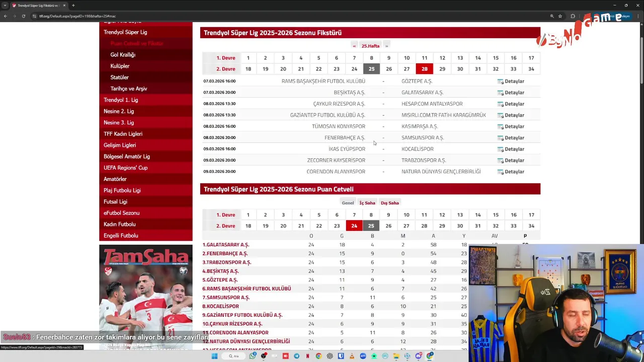644x362 pixels.
Task: Switch standings to Dış Saha tab
Action: coord(390,203)
